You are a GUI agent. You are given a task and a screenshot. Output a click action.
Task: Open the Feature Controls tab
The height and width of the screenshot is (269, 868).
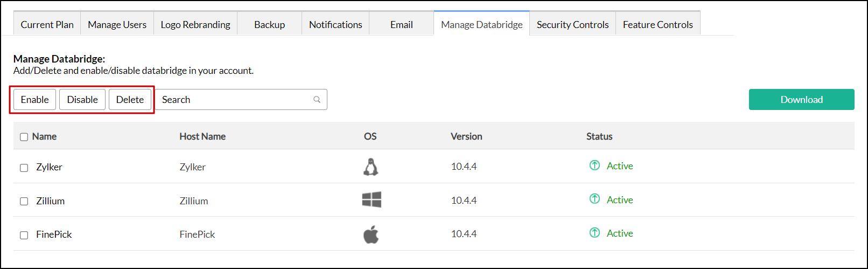coord(657,25)
